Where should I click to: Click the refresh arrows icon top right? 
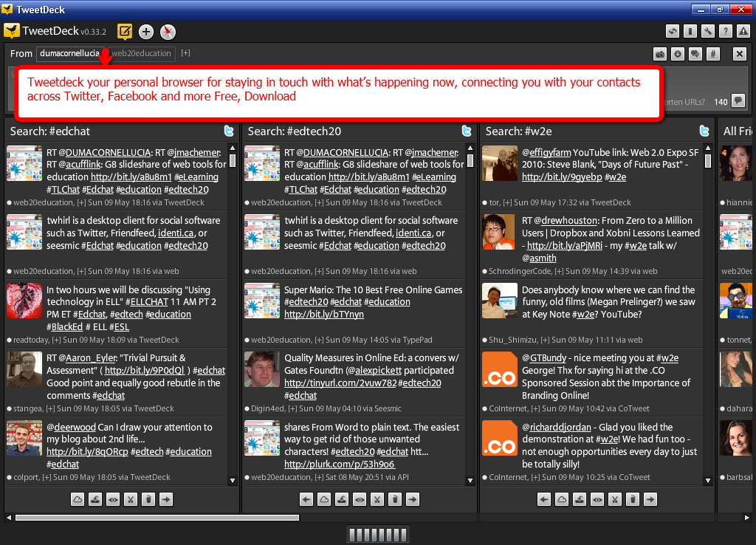pyautogui.click(x=673, y=31)
